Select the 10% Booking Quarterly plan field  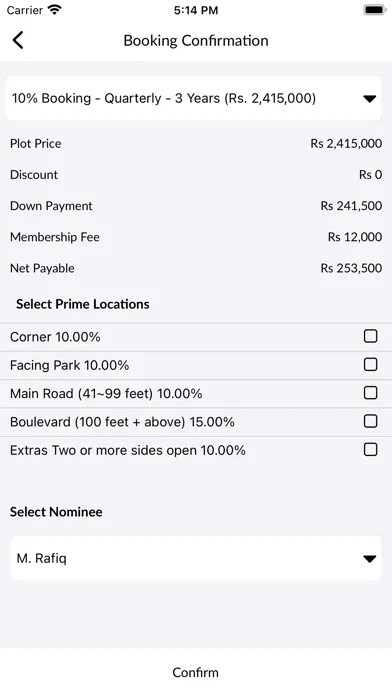click(193, 98)
